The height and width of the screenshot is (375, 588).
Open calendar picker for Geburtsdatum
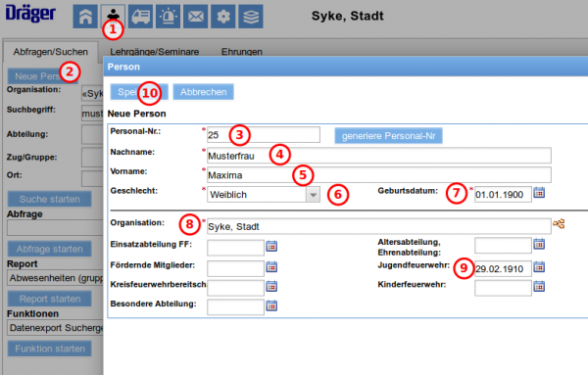pyautogui.click(x=539, y=193)
